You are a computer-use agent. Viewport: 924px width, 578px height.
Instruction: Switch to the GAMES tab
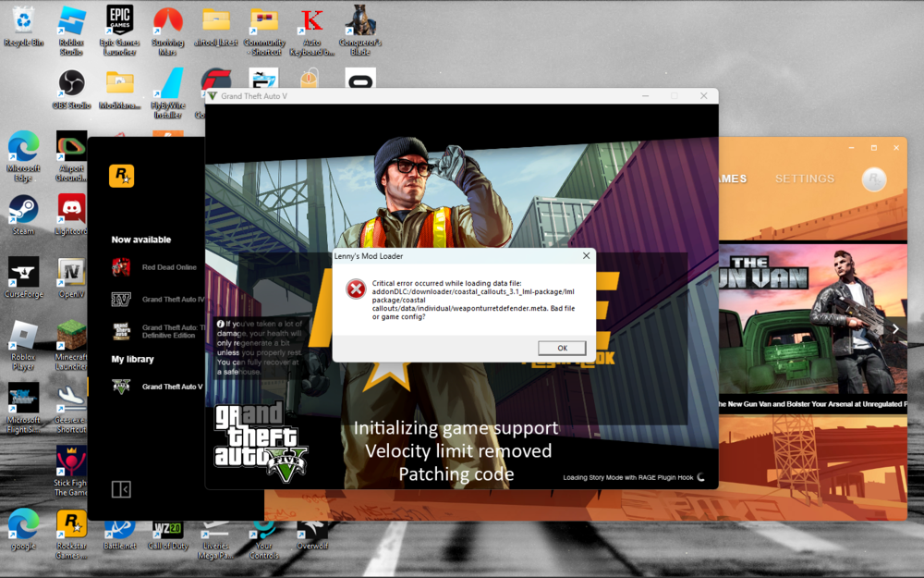(732, 178)
